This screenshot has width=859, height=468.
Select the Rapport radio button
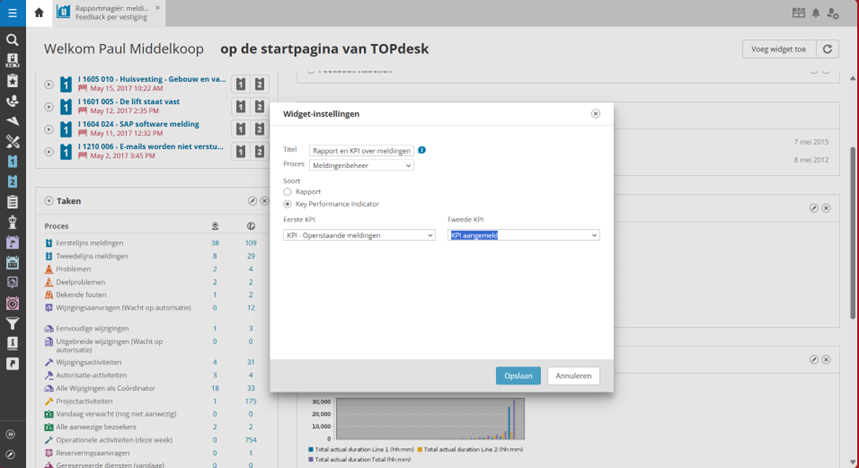coord(288,192)
